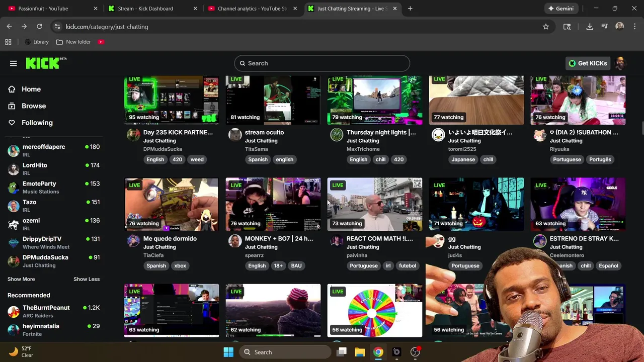Open stream oculto thumbnail
The width and height of the screenshot is (644, 362).
[x=273, y=100]
